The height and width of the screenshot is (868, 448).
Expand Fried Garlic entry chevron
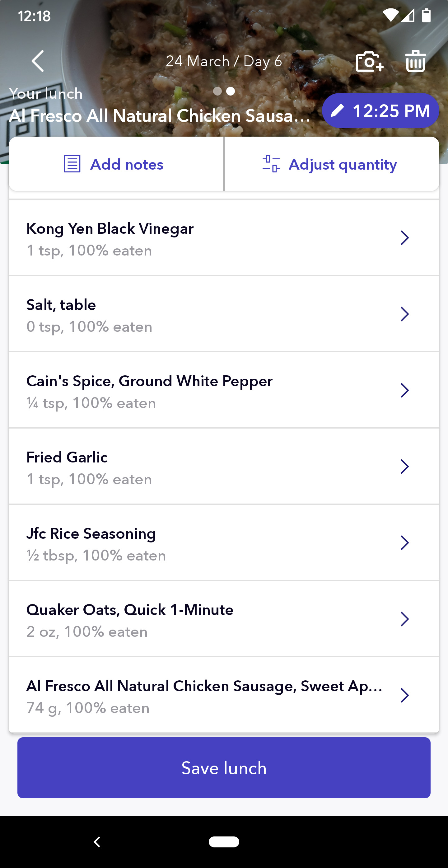(x=404, y=467)
